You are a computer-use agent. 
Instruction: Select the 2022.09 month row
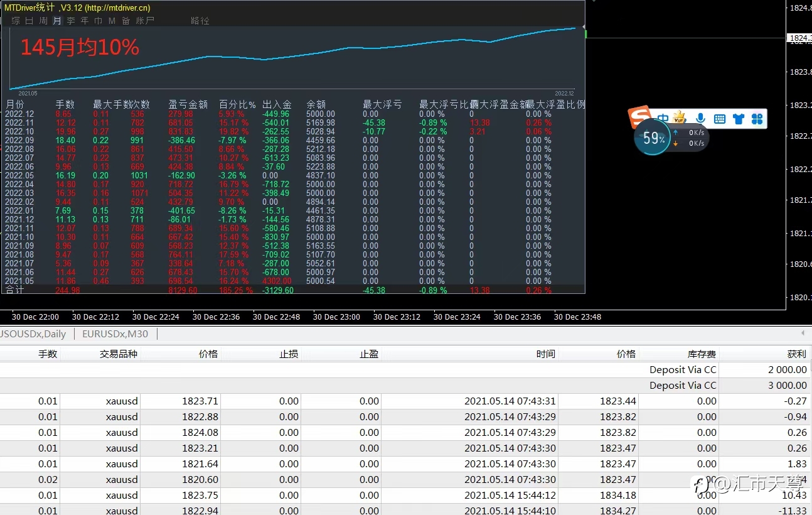click(x=293, y=141)
